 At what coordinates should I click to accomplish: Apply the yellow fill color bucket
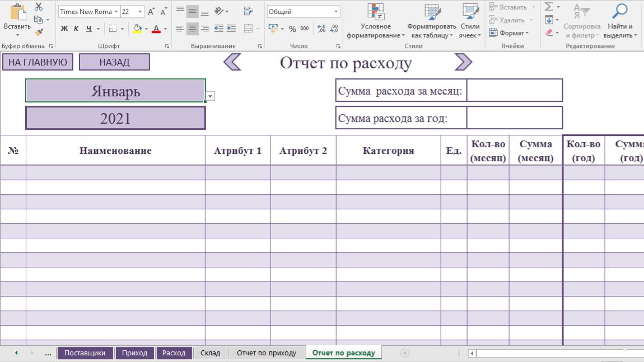pyautogui.click(x=137, y=29)
